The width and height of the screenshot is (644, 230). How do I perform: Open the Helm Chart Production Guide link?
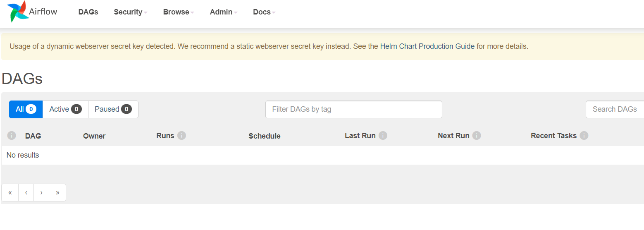pos(427,46)
